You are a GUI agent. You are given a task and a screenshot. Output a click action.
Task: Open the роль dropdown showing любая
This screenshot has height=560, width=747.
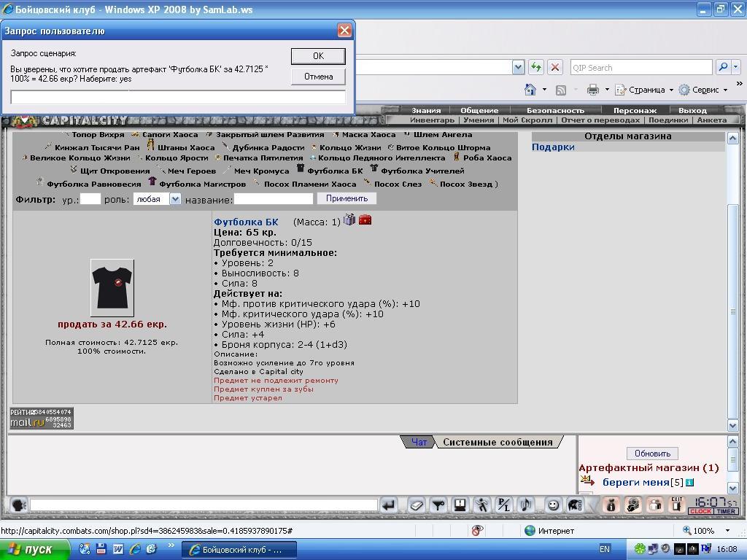(x=157, y=199)
